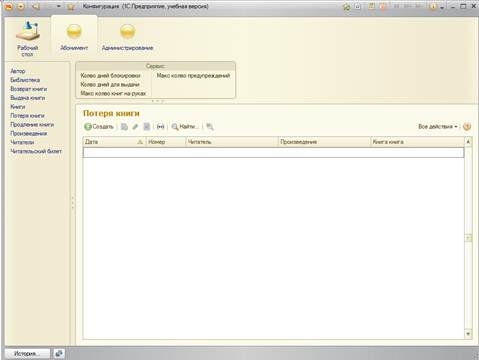Click the date interval icon in toolbar

(x=160, y=127)
